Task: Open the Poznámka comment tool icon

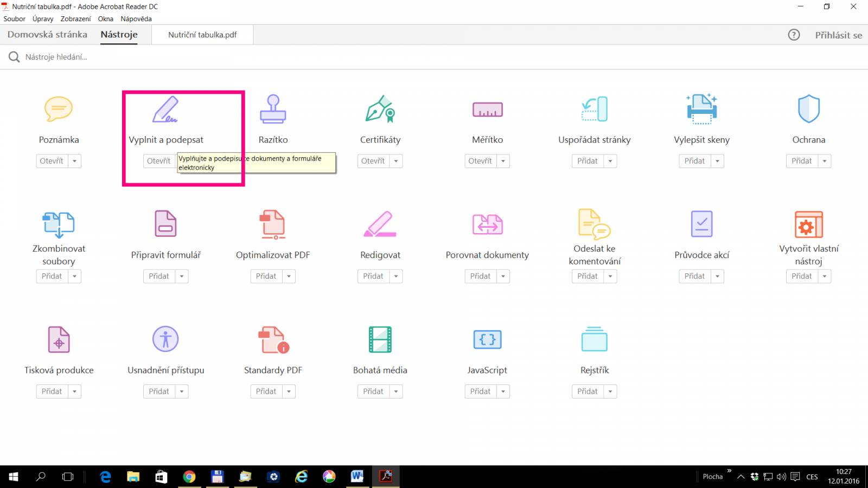Action: (x=59, y=109)
